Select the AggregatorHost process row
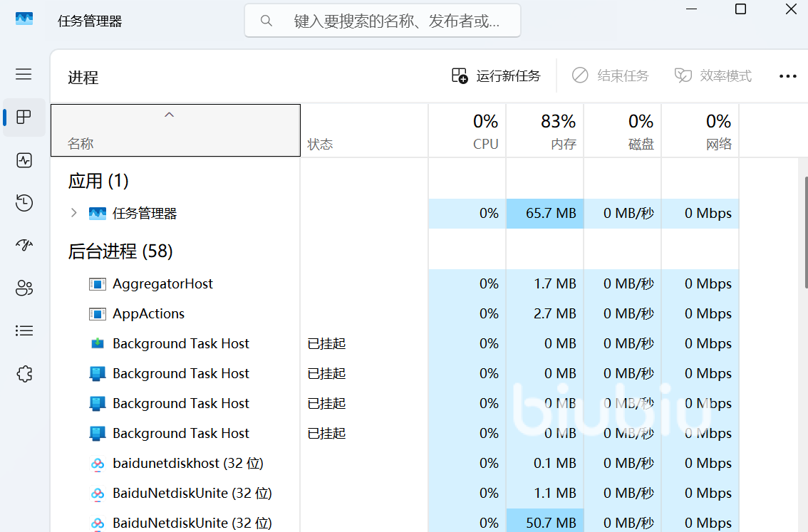 (x=162, y=283)
